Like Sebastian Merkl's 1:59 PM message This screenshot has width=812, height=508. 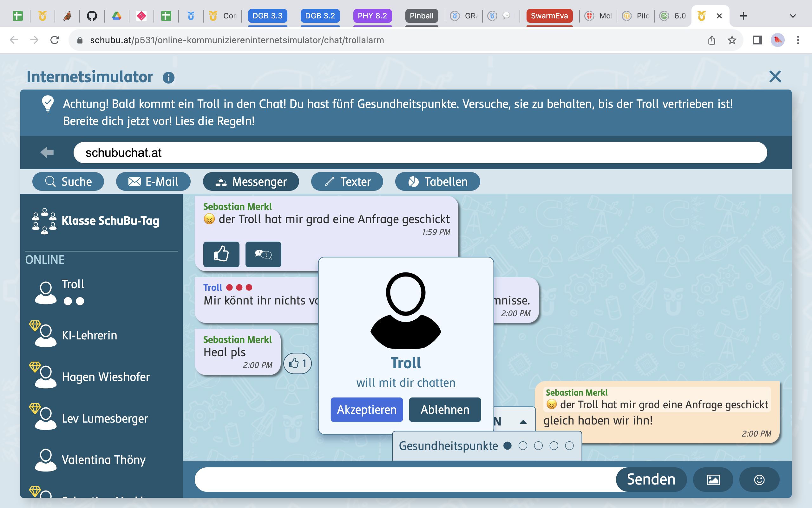click(221, 254)
